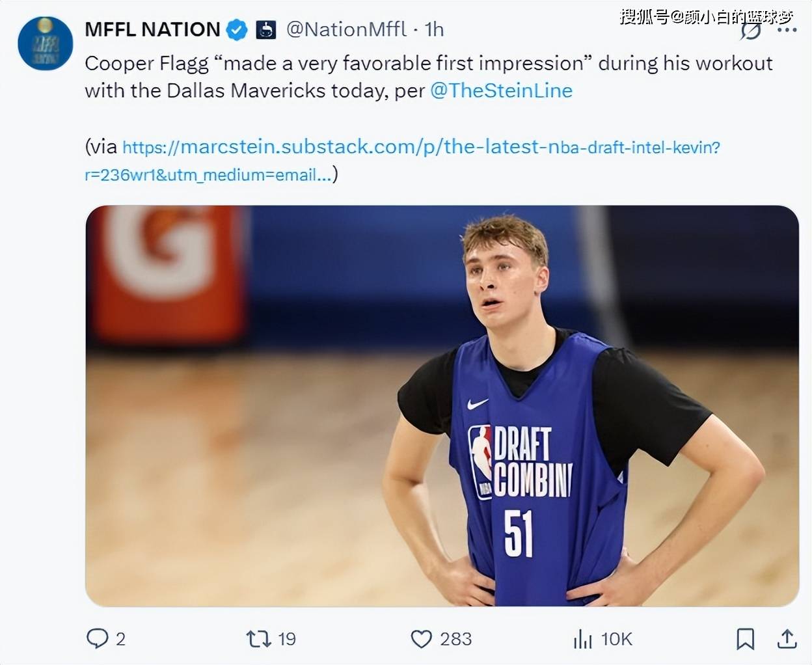The image size is (812, 665).
Task: Click the @TheSteinLine mention
Action: pyautogui.click(x=501, y=90)
